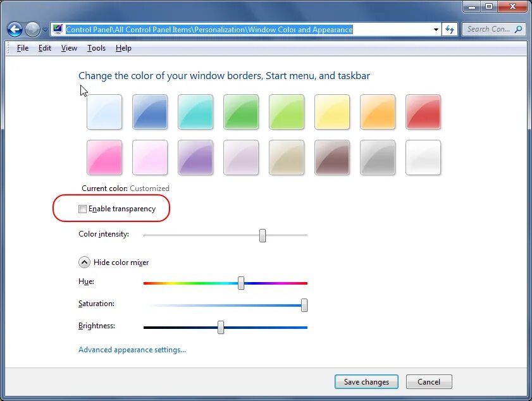Click the grayed Forward navigation arrow
The image size is (532, 401).
32,30
